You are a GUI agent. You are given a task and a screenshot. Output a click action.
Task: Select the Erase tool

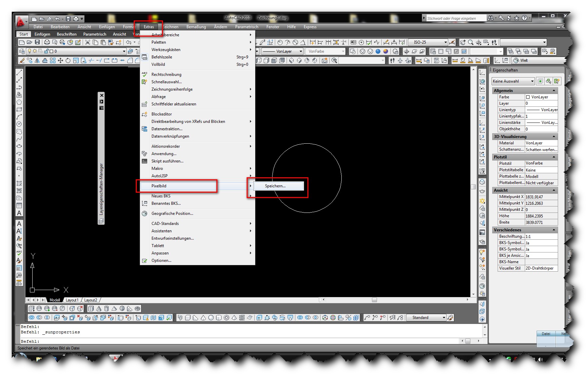click(x=22, y=60)
